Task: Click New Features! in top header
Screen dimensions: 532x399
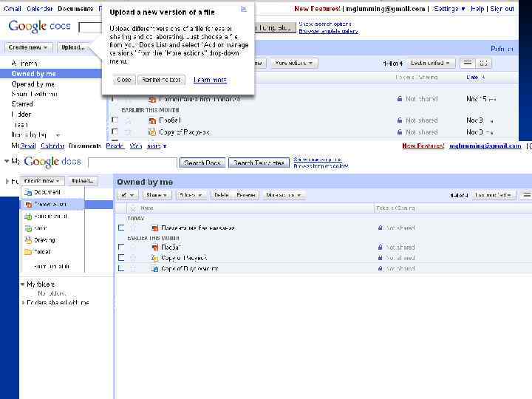Action: [x=317, y=8]
